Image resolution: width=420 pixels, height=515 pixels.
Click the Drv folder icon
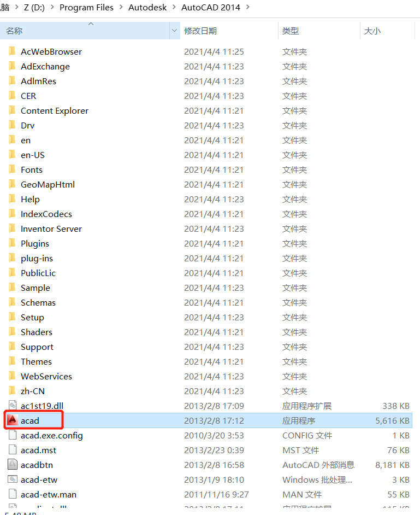tap(12, 125)
